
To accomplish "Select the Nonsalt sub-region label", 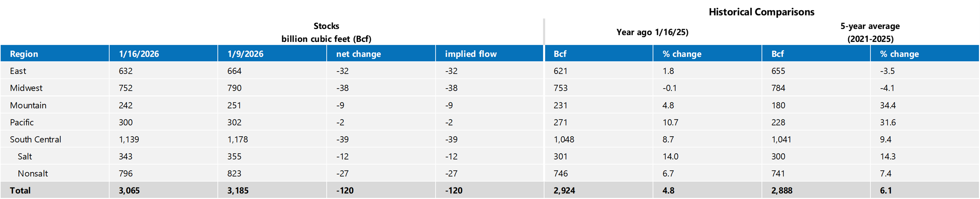I will 33,174.
